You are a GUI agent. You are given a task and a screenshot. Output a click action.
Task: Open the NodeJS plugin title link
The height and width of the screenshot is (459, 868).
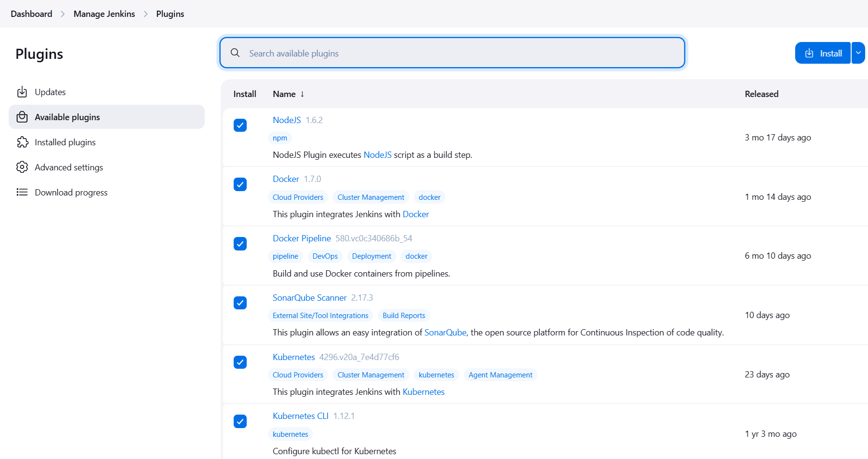(287, 120)
